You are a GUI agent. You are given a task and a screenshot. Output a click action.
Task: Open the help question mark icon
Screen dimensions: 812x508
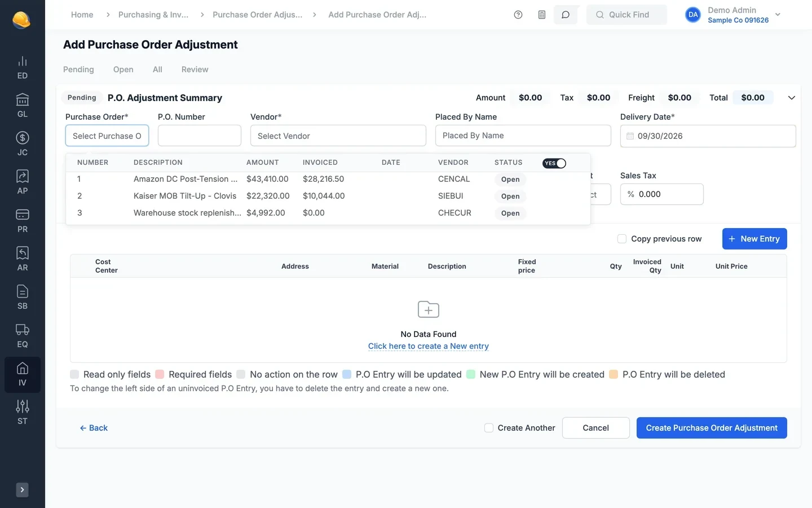point(518,15)
